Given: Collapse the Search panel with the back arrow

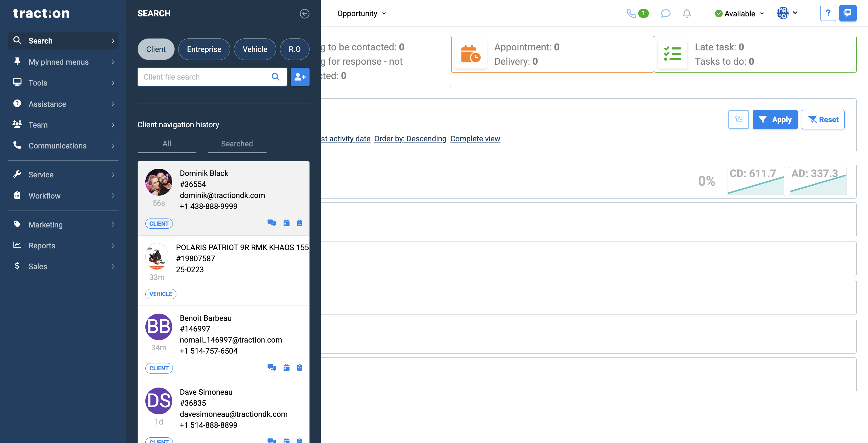Looking at the screenshot, I should pyautogui.click(x=304, y=13).
